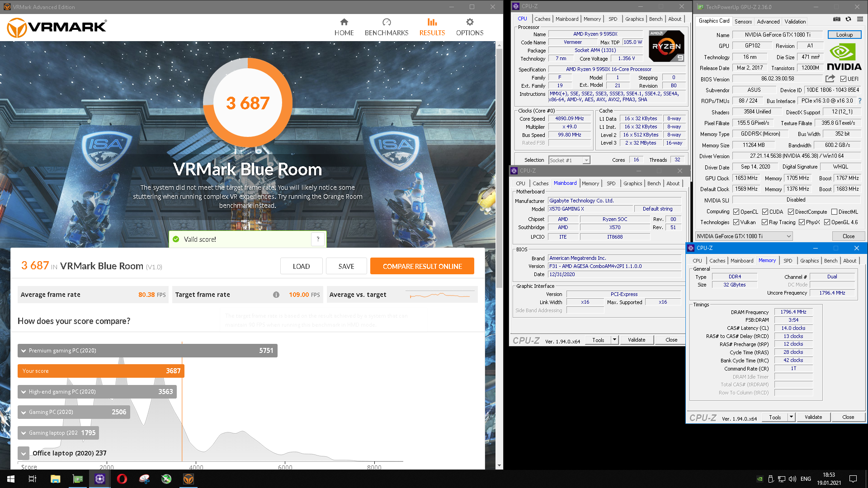
Task: Open Tools dropdown arrow in Memory CPU-Z
Action: tap(791, 417)
